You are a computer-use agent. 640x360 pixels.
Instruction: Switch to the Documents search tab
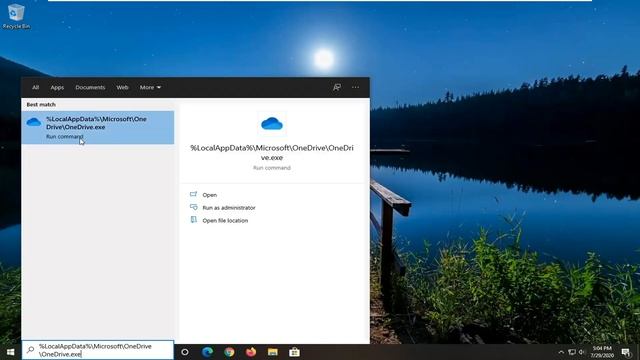90,87
